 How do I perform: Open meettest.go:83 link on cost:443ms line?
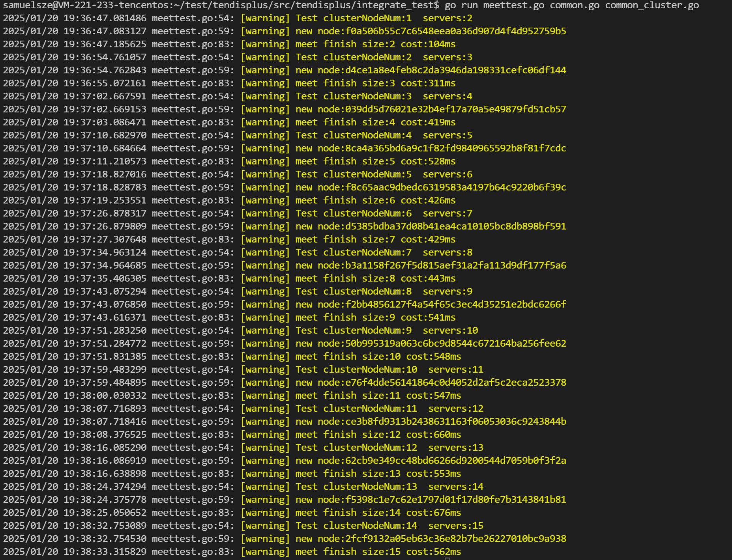193,278
